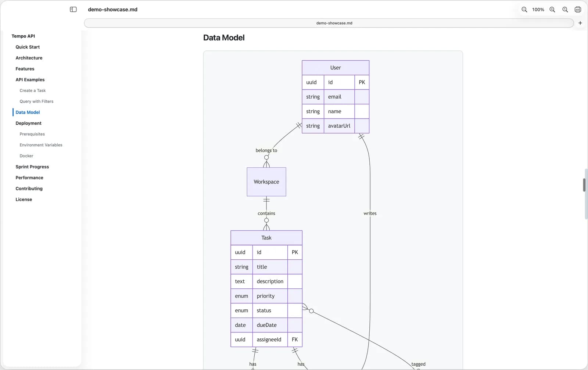Jump to Performance section

tap(29, 178)
